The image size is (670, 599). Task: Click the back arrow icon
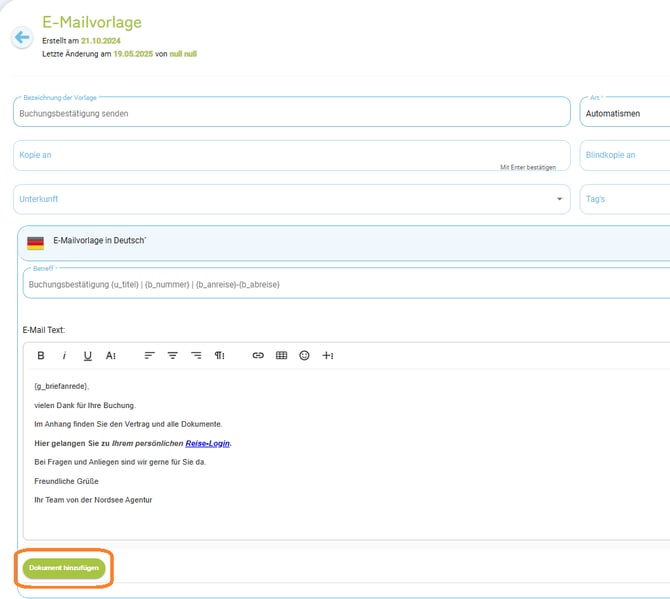[x=21, y=38]
